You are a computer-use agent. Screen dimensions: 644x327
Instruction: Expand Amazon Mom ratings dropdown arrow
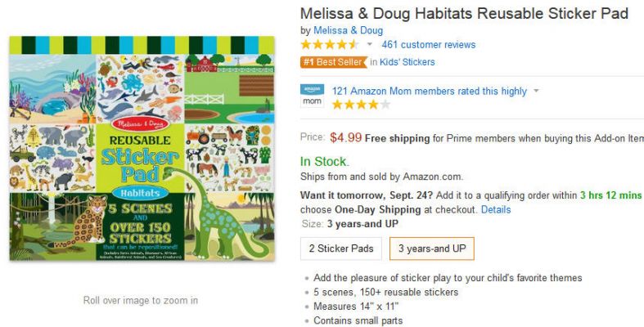pyautogui.click(x=536, y=91)
